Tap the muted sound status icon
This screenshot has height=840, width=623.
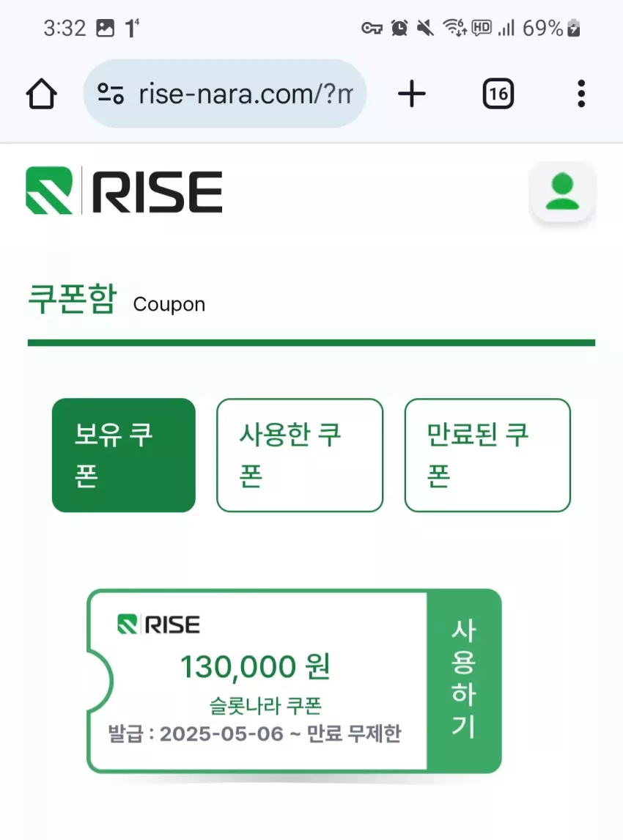click(x=425, y=28)
